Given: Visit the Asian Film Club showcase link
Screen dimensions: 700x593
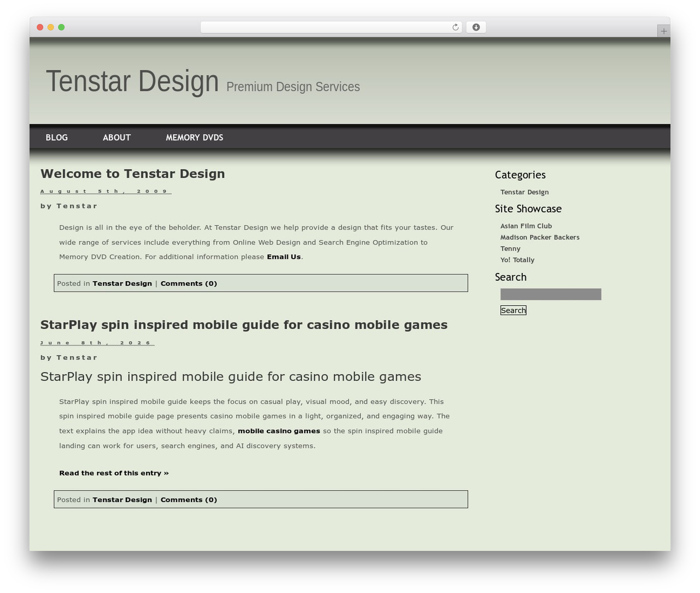Looking at the screenshot, I should pyautogui.click(x=526, y=226).
